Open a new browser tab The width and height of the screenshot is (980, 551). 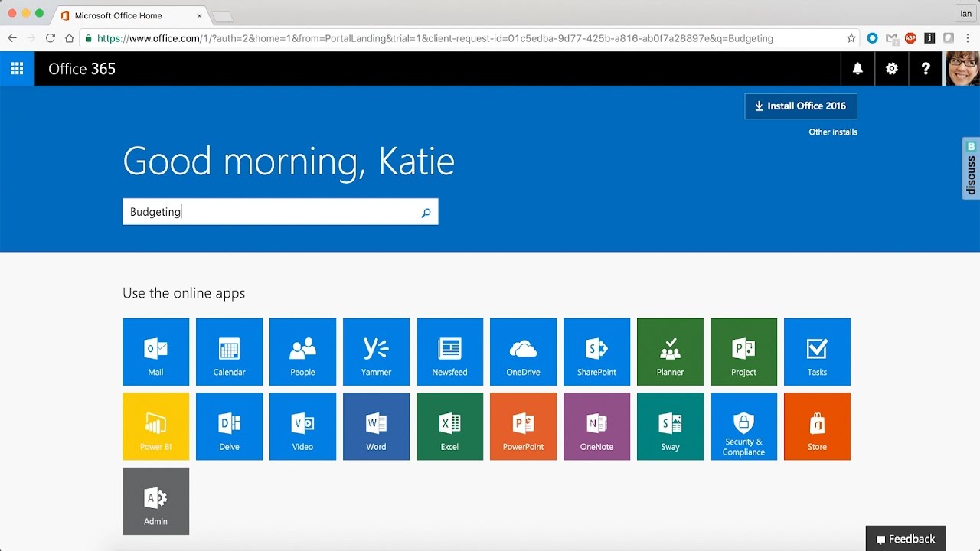[222, 16]
